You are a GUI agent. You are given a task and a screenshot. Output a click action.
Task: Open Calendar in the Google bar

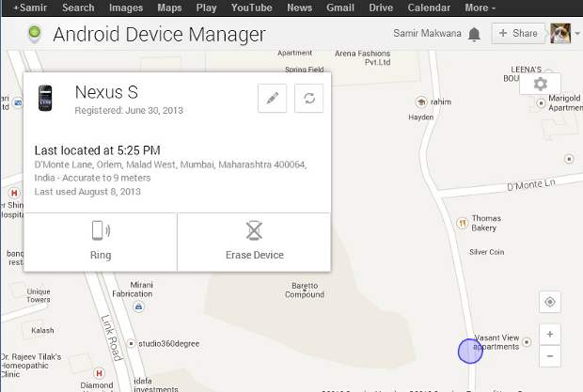429,8
